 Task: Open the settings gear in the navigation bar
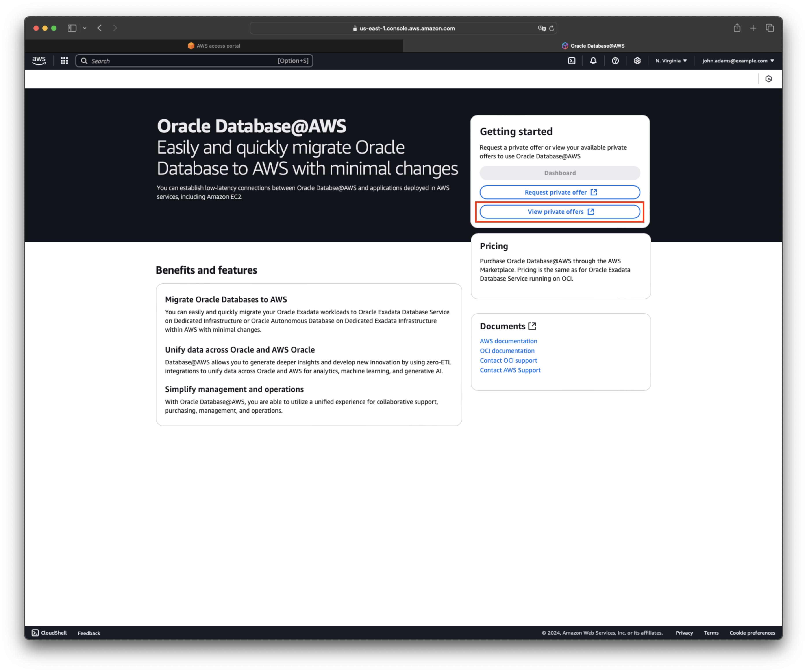637,61
